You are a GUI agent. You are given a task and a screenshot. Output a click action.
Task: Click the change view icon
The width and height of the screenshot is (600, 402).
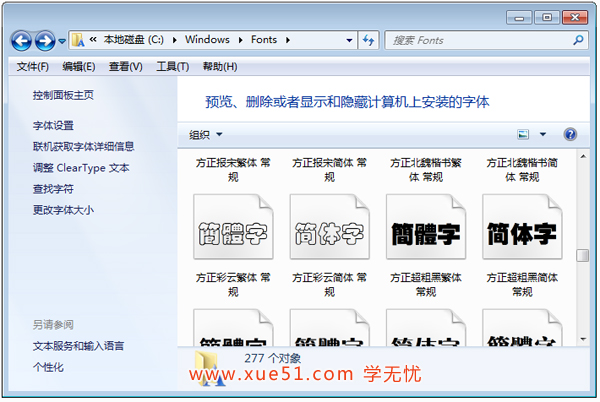click(523, 134)
